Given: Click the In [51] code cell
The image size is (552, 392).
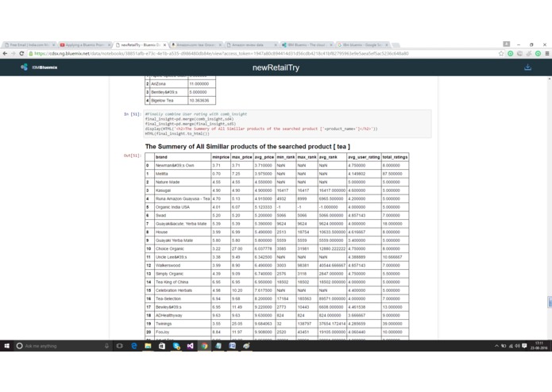Looking at the screenshot, I should (x=288, y=124).
